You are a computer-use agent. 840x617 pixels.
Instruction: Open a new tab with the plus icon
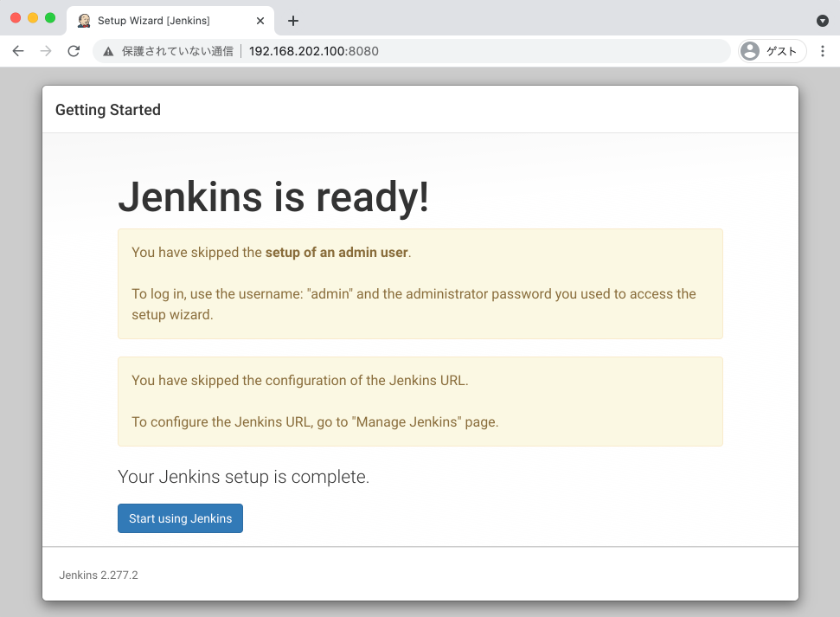293,21
